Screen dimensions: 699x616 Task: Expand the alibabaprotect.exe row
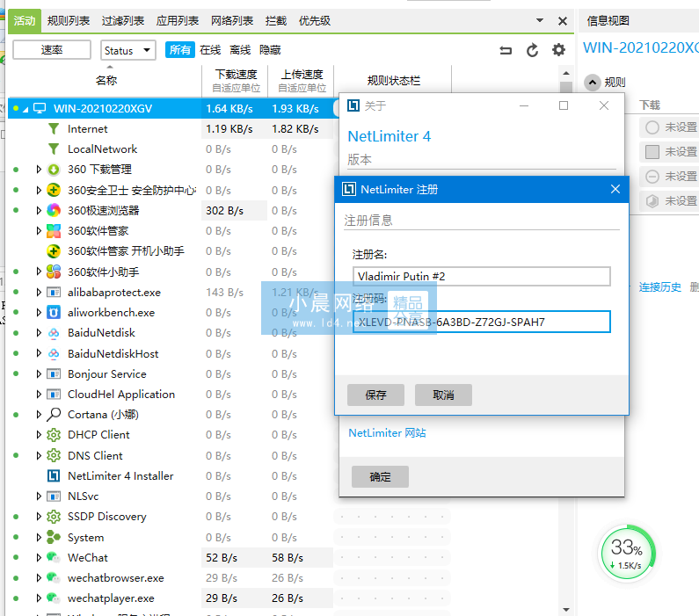39,293
